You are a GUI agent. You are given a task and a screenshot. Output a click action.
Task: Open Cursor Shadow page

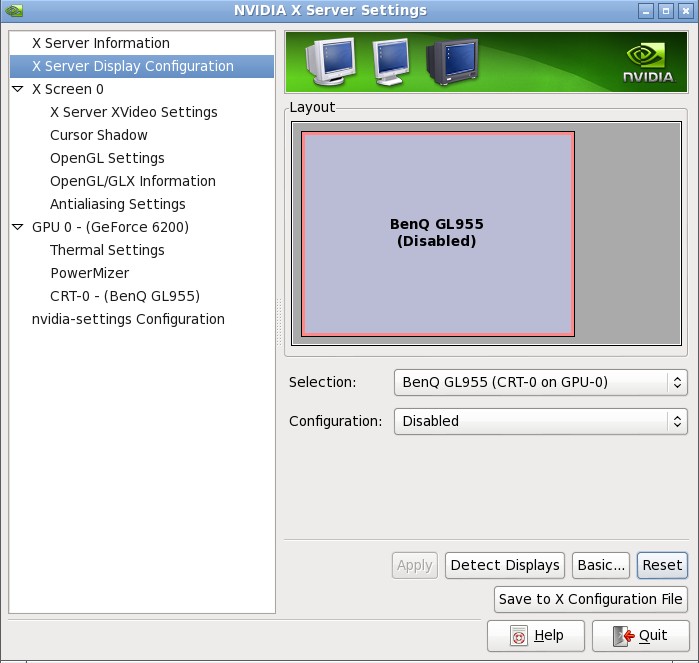click(x=99, y=135)
